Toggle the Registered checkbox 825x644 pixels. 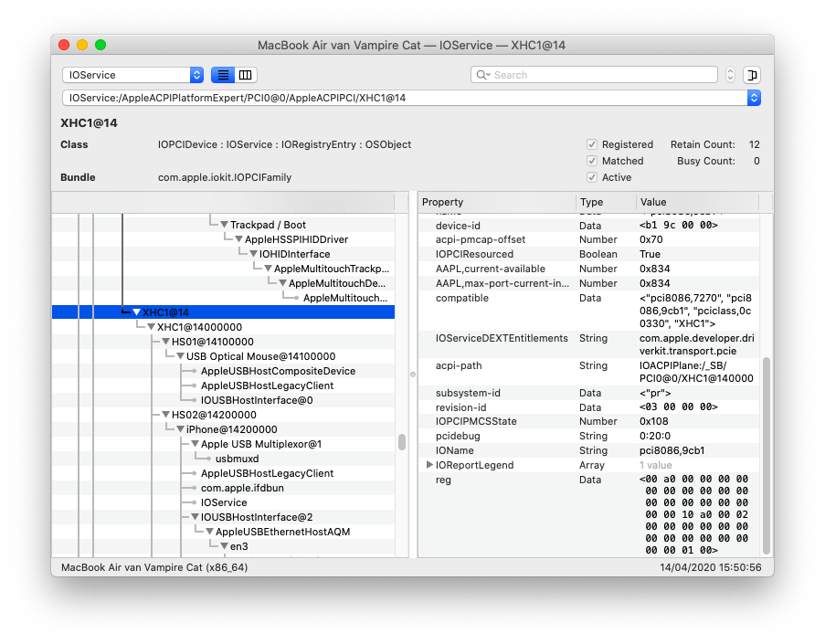click(592, 144)
